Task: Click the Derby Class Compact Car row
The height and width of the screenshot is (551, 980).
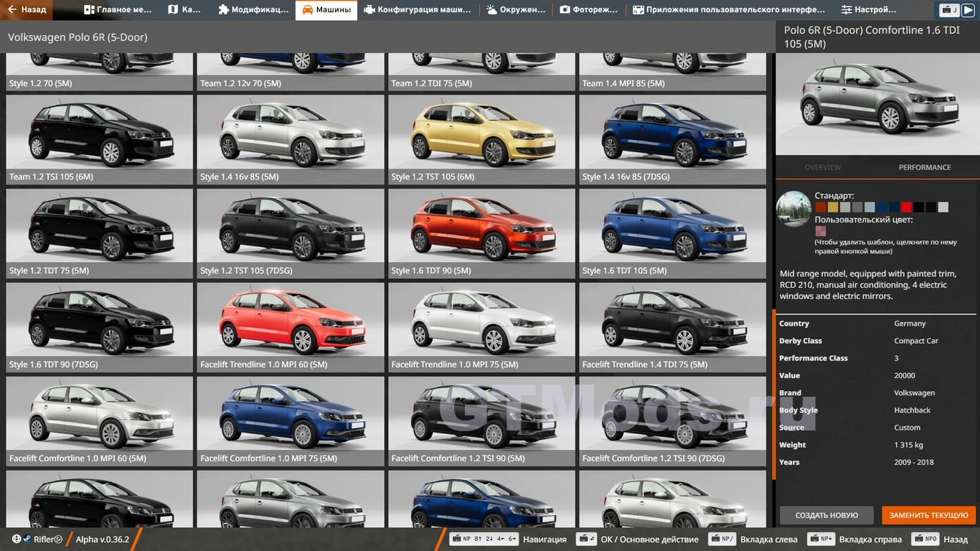Action: [x=877, y=341]
